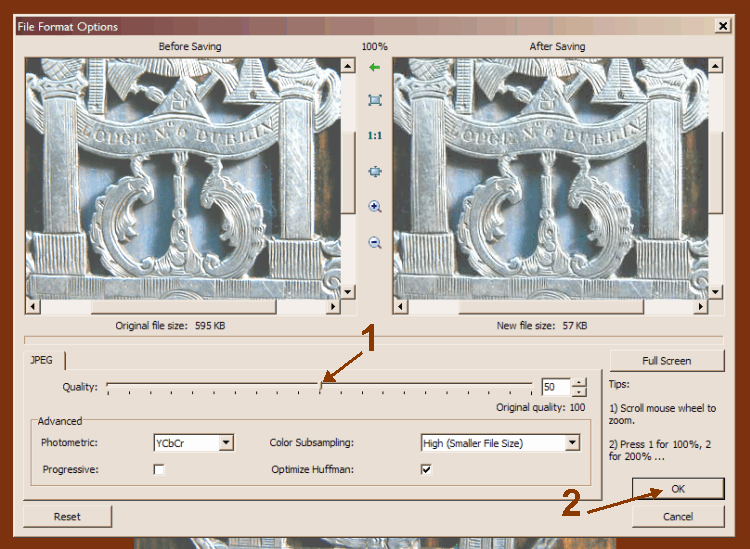Click the Full Screen button

click(x=667, y=361)
